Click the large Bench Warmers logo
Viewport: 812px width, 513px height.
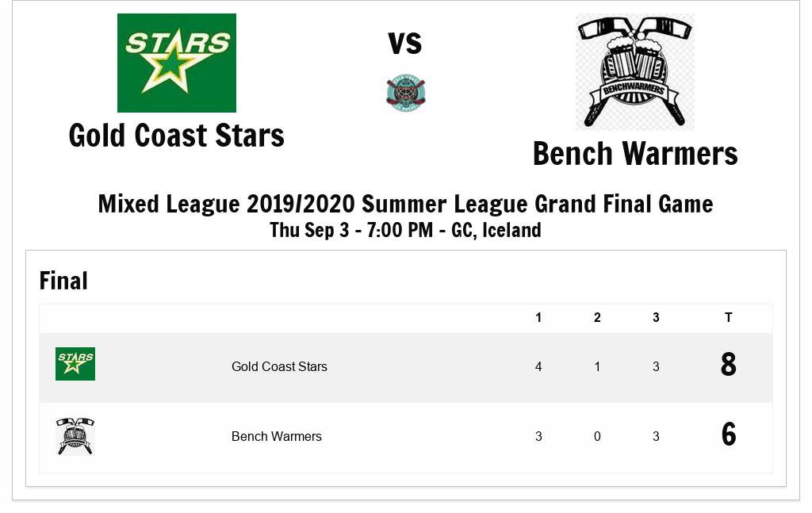click(x=635, y=71)
